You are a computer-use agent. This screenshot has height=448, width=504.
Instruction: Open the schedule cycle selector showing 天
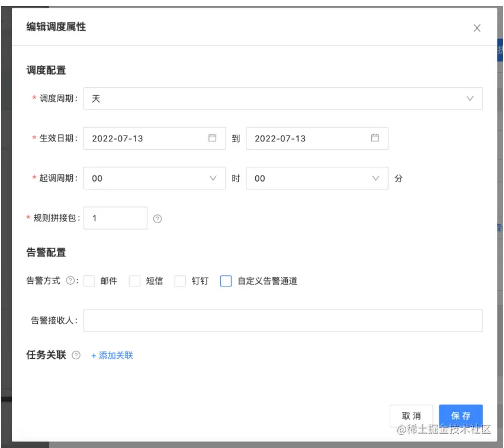pos(237,98)
